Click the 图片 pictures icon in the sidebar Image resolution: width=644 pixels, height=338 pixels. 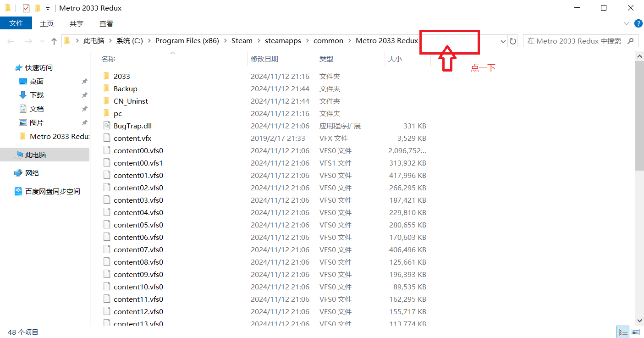click(23, 122)
